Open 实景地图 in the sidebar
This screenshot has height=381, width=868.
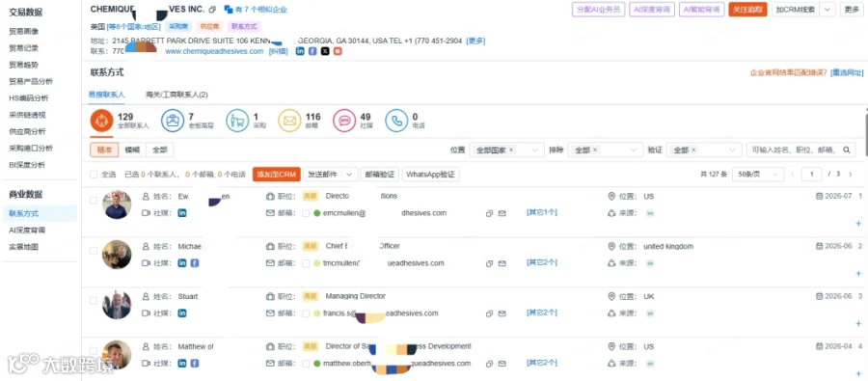24,247
